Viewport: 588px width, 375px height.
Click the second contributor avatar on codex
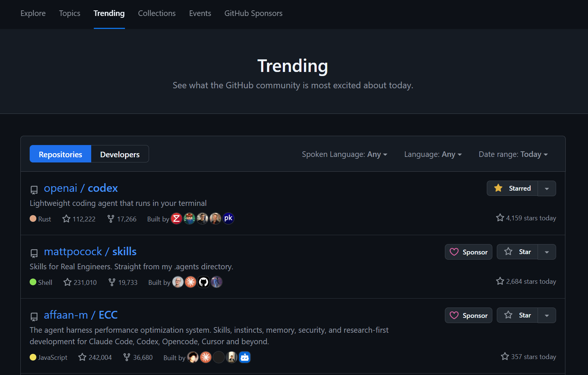(x=189, y=218)
